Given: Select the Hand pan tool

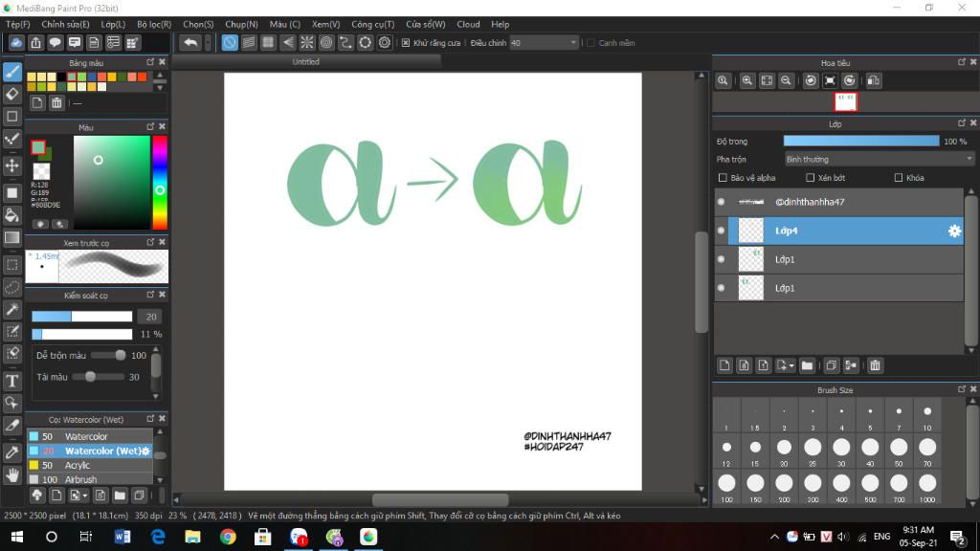Looking at the screenshot, I should pyautogui.click(x=12, y=475).
